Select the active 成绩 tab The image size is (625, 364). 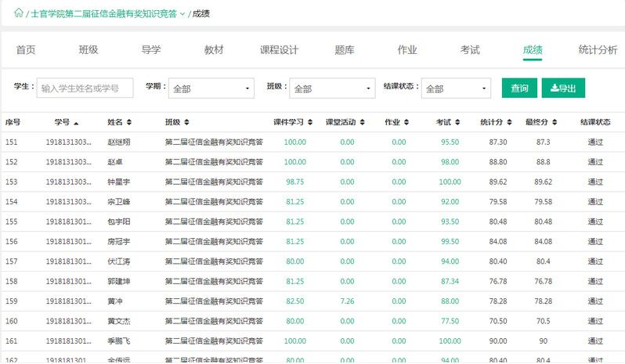[x=533, y=50]
